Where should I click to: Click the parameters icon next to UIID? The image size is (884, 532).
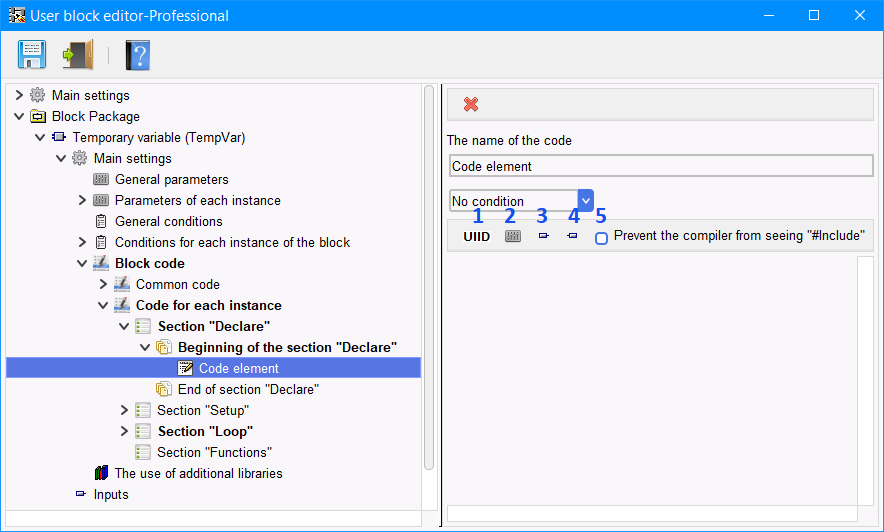click(x=512, y=236)
